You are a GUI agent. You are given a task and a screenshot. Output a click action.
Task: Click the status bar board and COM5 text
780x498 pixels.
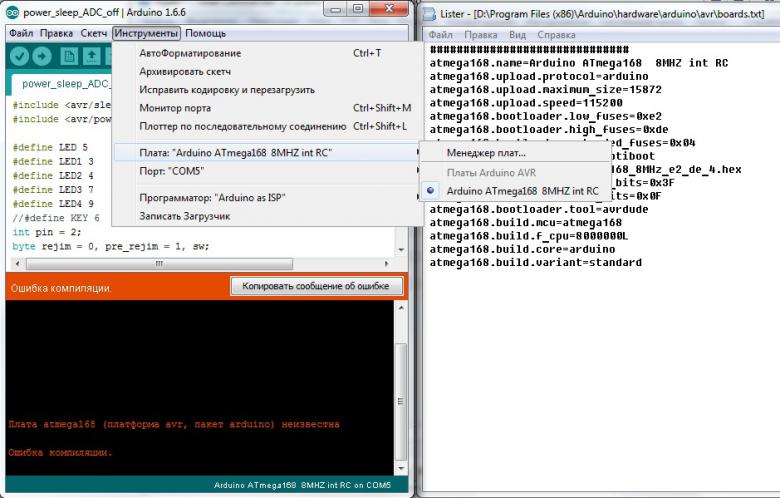pyautogui.click(x=302, y=485)
